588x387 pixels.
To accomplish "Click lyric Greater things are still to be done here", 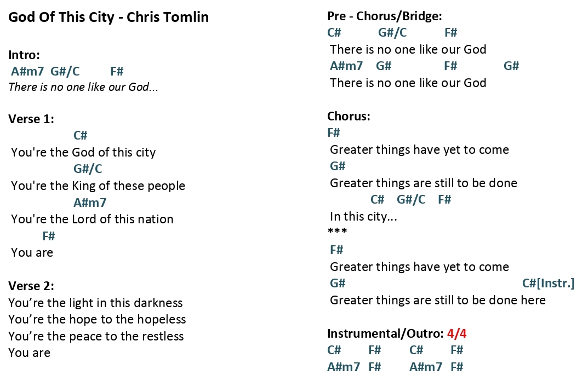I will tap(438, 300).
